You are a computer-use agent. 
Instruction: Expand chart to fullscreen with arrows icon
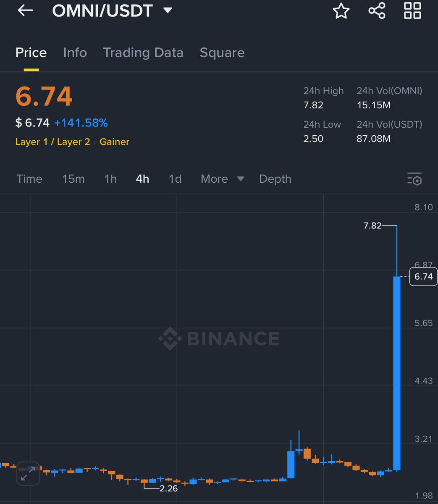28,473
